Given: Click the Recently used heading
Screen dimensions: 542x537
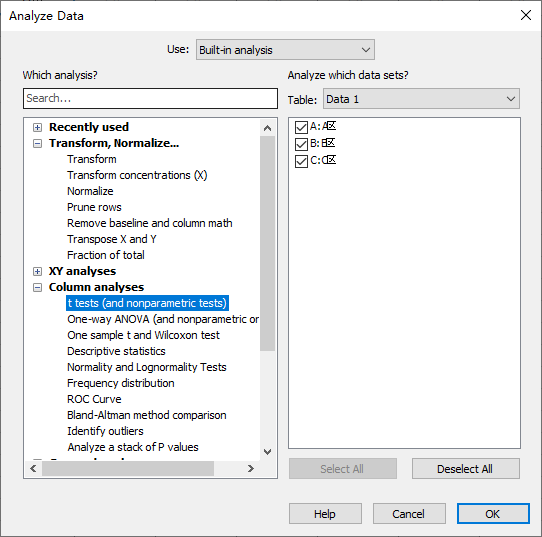Looking at the screenshot, I should coord(89,127).
